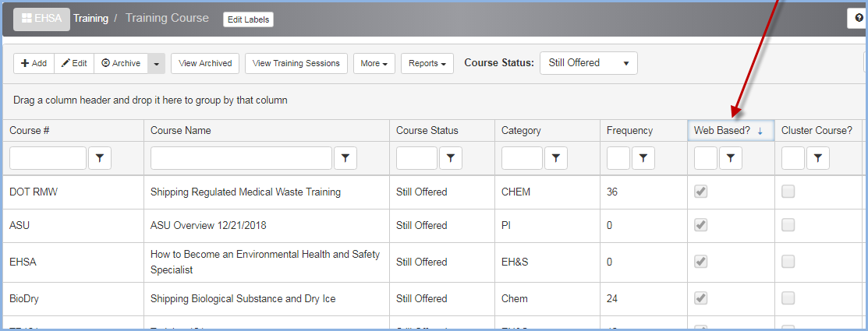Click the frequency value 24
868x331 pixels.
[612, 299]
